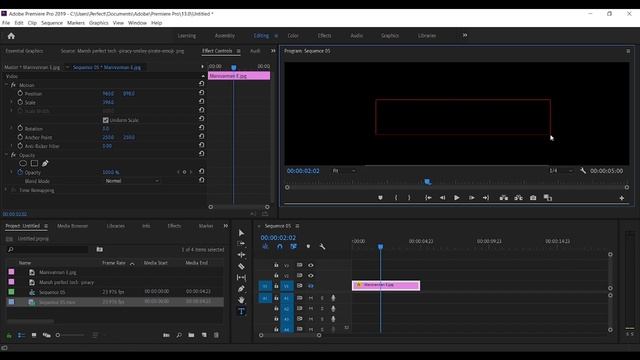
Task: Open Program Monitor settings wrench
Action: pyautogui.click(x=583, y=171)
